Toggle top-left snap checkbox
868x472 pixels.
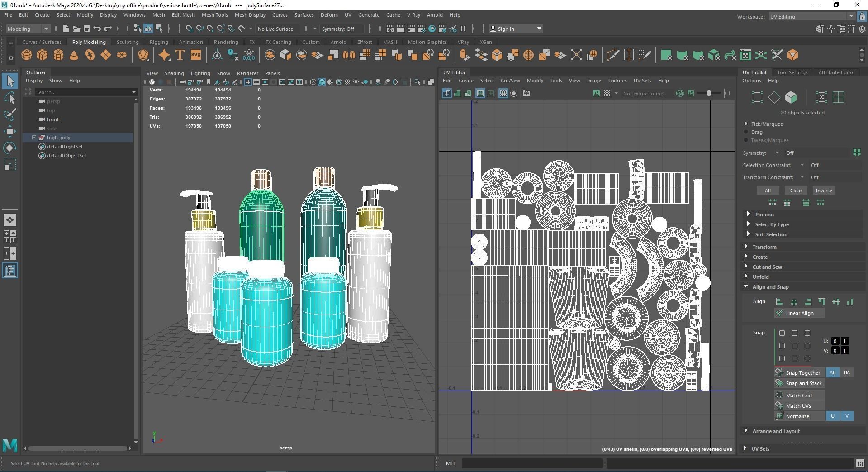[x=782, y=333]
